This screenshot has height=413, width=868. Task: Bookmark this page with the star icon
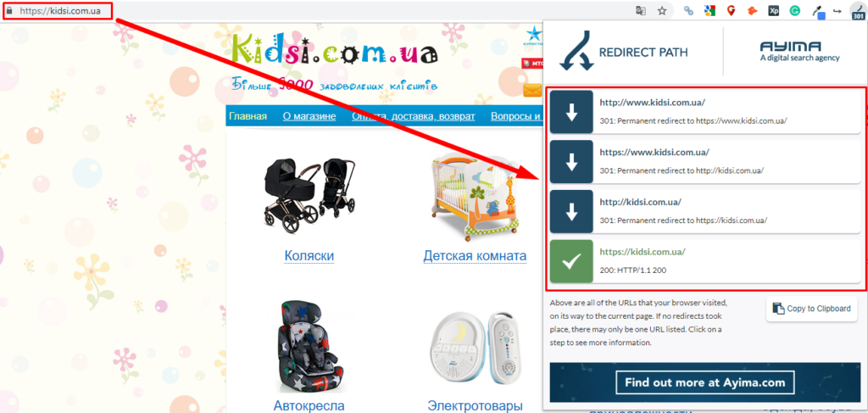coord(661,10)
